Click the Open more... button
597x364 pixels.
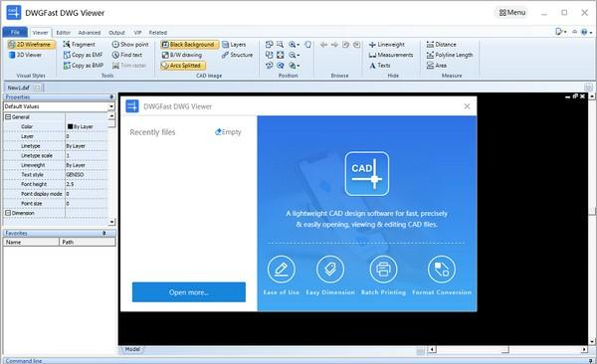189,292
